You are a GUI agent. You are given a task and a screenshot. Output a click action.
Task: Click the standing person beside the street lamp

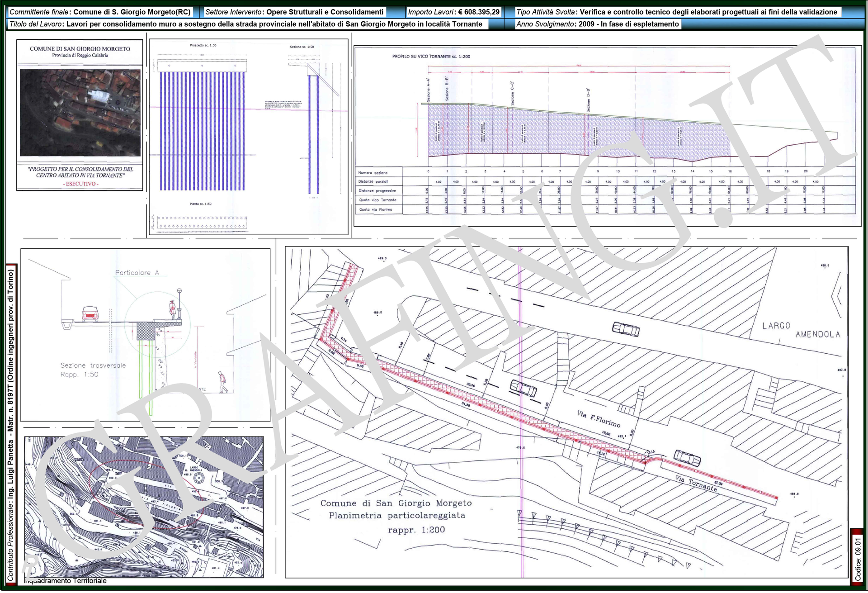[x=172, y=309]
